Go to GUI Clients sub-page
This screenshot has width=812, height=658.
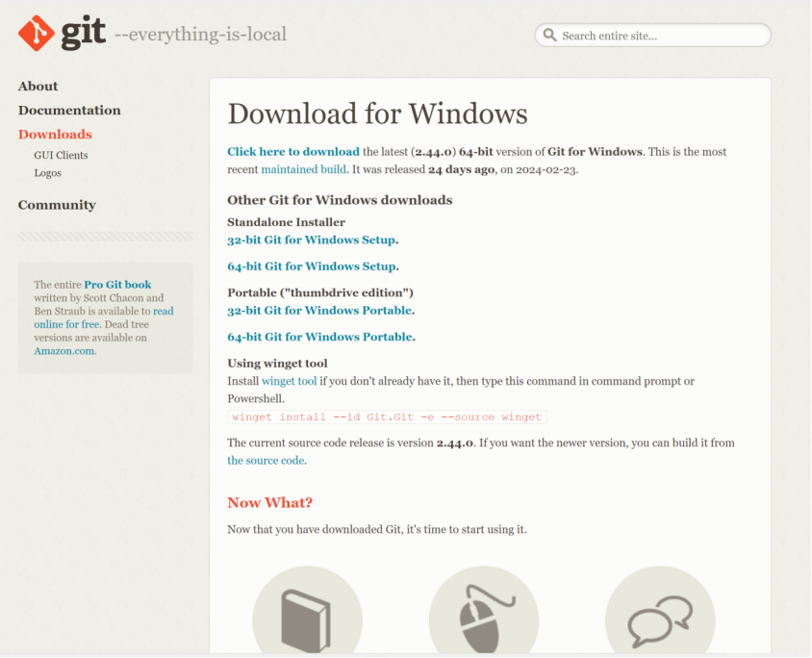tap(61, 155)
